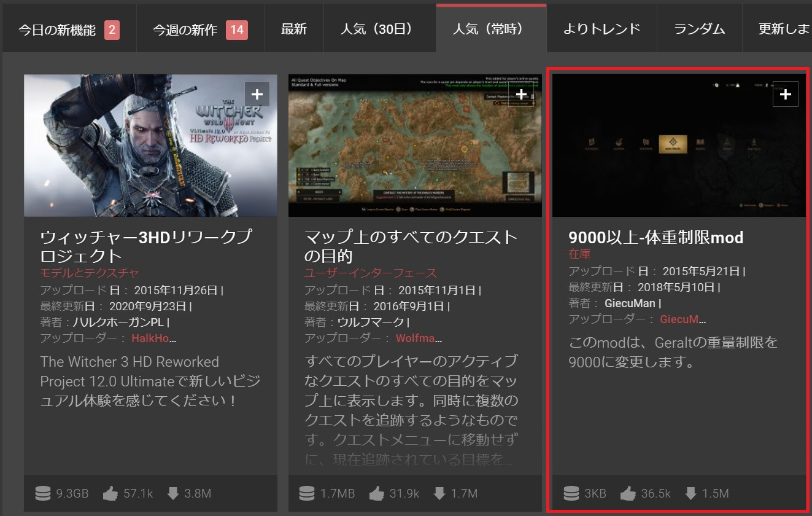
Task: Click the "+" icon on the Witcher 3 HD Reworked card
Action: [258, 94]
